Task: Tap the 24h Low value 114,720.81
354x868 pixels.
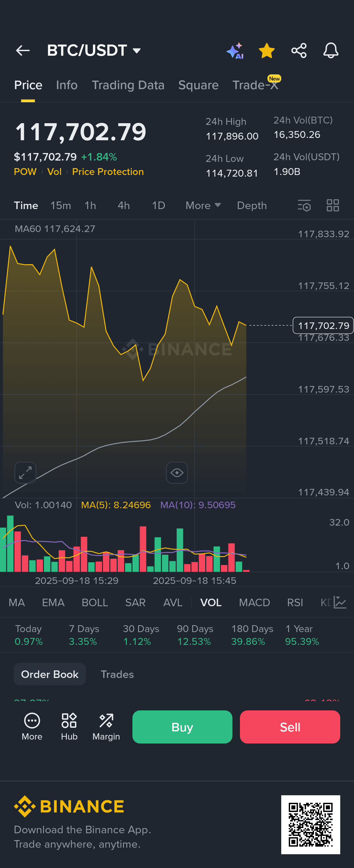Action: pos(232,173)
